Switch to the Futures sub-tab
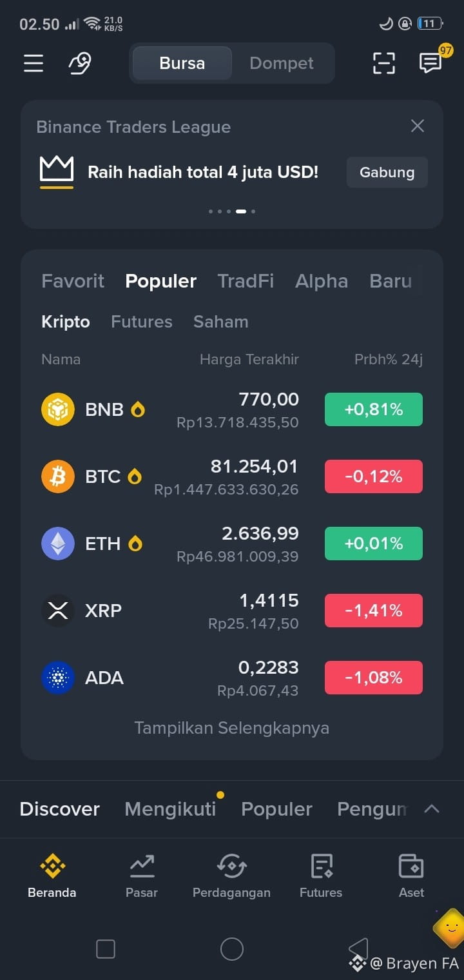The height and width of the screenshot is (980, 464). pyautogui.click(x=142, y=322)
